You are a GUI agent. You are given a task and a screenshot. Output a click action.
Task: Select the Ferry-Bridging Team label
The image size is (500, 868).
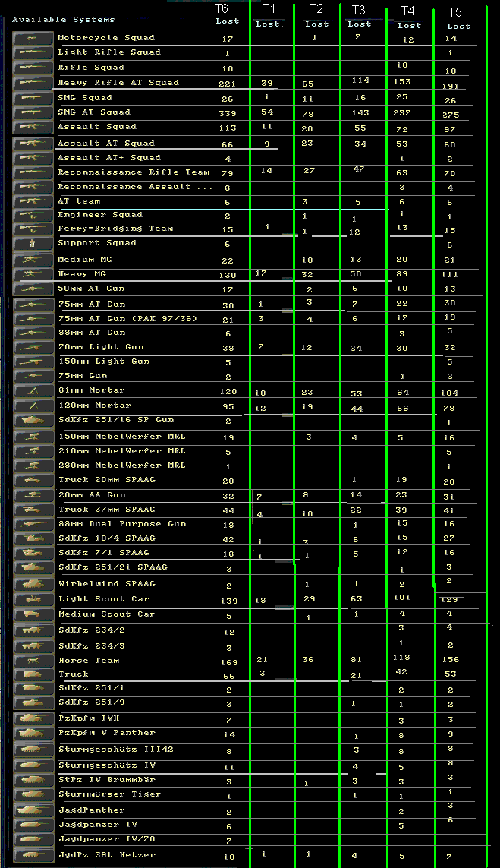pyautogui.click(x=115, y=228)
